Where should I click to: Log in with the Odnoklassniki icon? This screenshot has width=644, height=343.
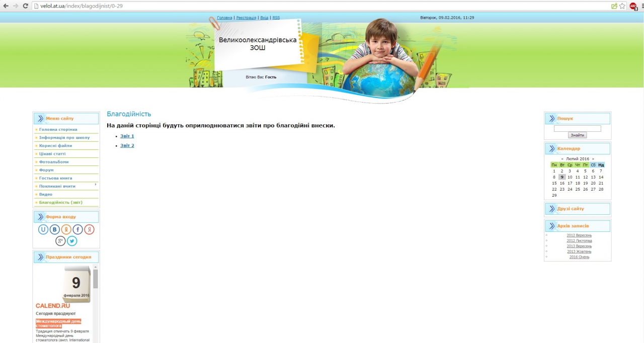(66, 229)
